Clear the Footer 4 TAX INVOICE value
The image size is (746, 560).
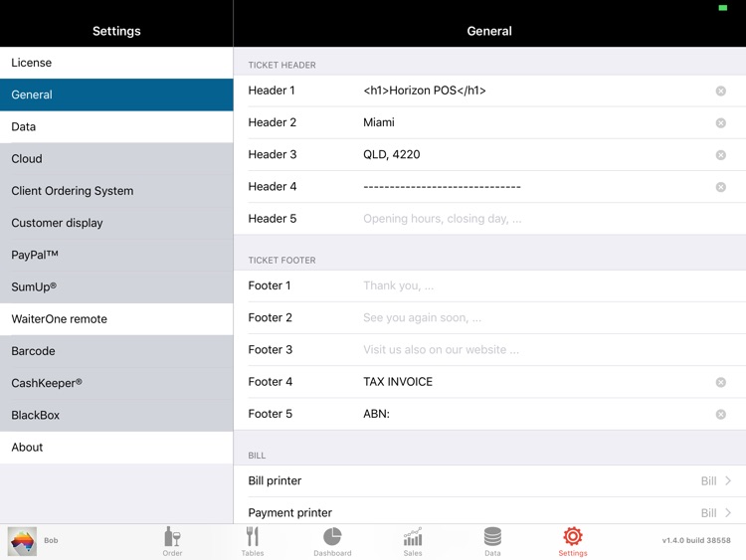pos(721,382)
